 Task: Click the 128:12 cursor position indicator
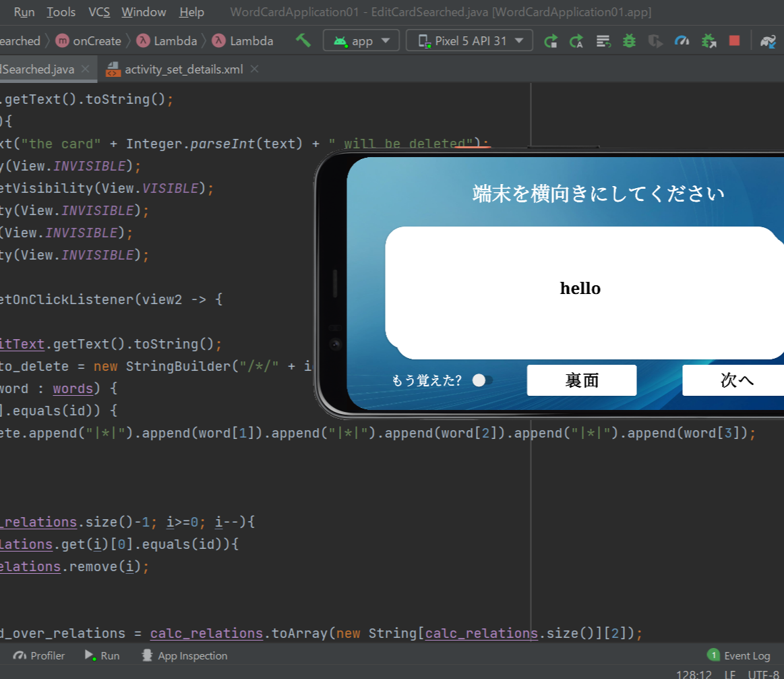pyautogui.click(x=694, y=674)
